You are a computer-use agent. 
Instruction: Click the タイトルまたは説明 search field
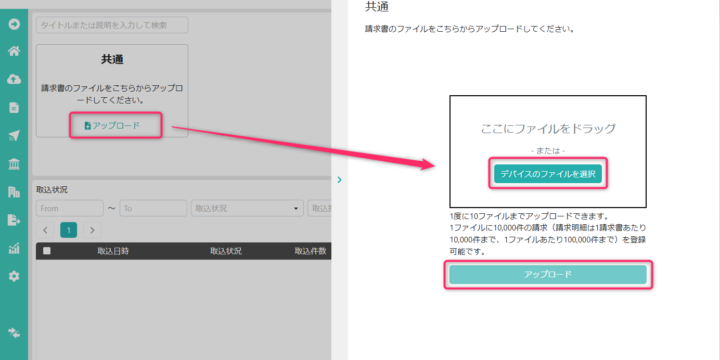(112, 25)
